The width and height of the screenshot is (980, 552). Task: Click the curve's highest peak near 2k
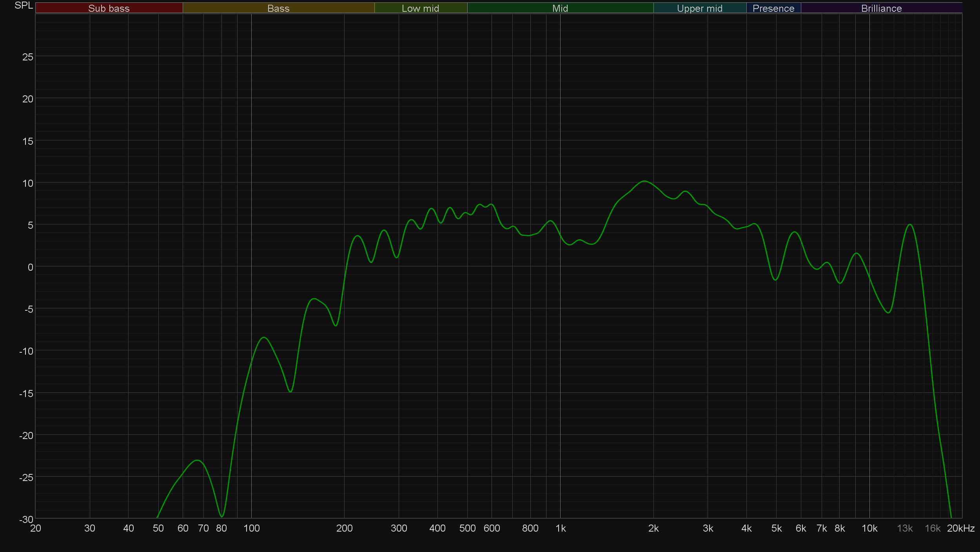pyautogui.click(x=644, y=181)
